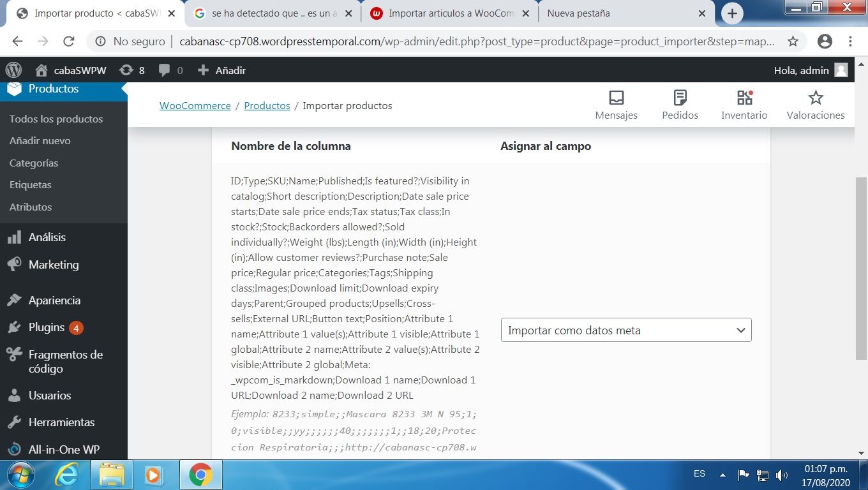Viewport: 868px width, 490px height.
Task: Switch to Importar articulos a WooCommerce tab
Action: [x=451, y=13]
